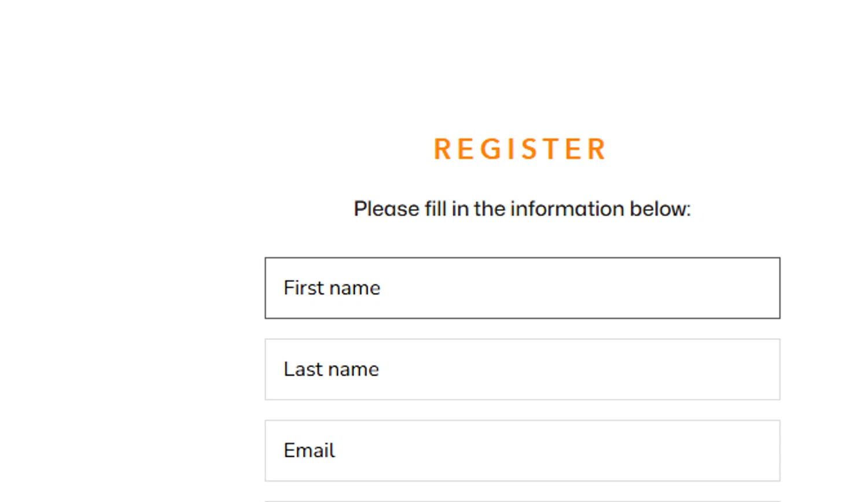Select the "Last name" placeholder label
Image resolution: width=868 pixels, height=502 pixels.
click(331, 369)
